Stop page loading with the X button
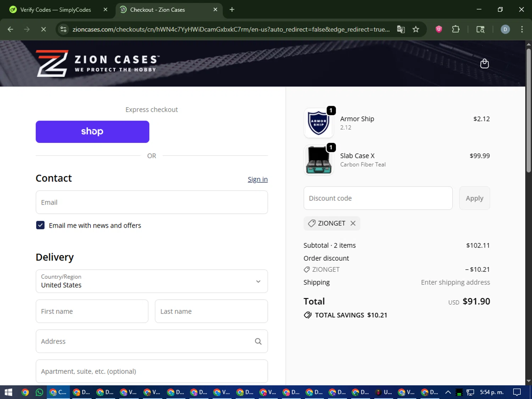 point(44,29)
